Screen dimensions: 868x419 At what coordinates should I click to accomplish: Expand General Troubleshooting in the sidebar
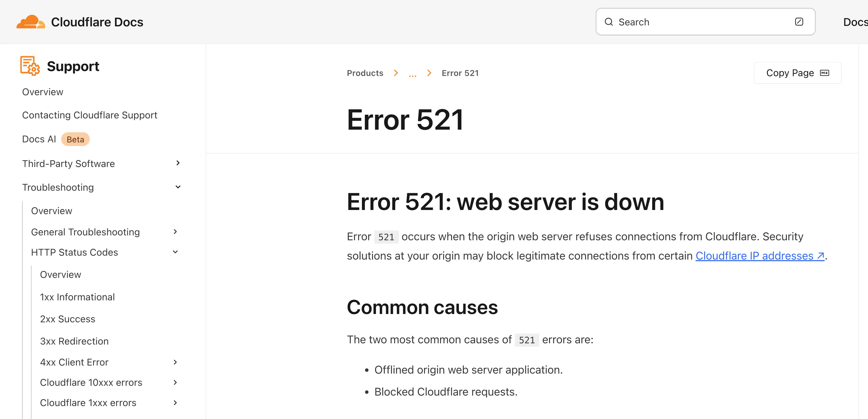[x=175, y=232]
